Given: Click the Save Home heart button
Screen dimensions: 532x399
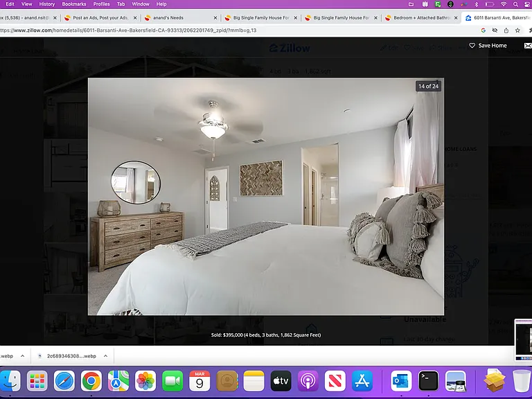Looking at the screenshot, I should pyautogui.click(x=488, y=46).
